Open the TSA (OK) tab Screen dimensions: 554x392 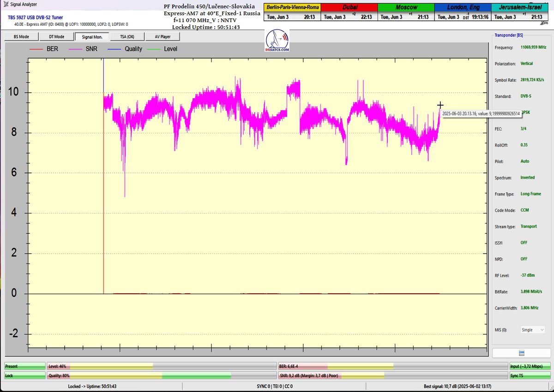[127, 37]
